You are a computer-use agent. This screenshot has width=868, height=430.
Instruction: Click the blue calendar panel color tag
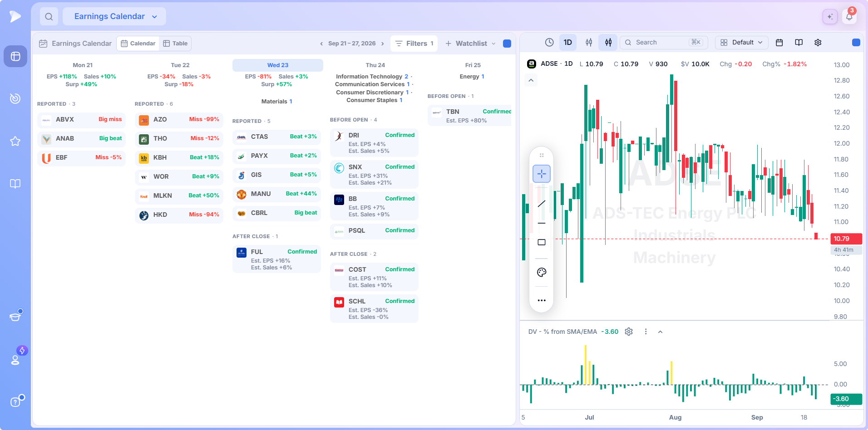tap(507, 44)
